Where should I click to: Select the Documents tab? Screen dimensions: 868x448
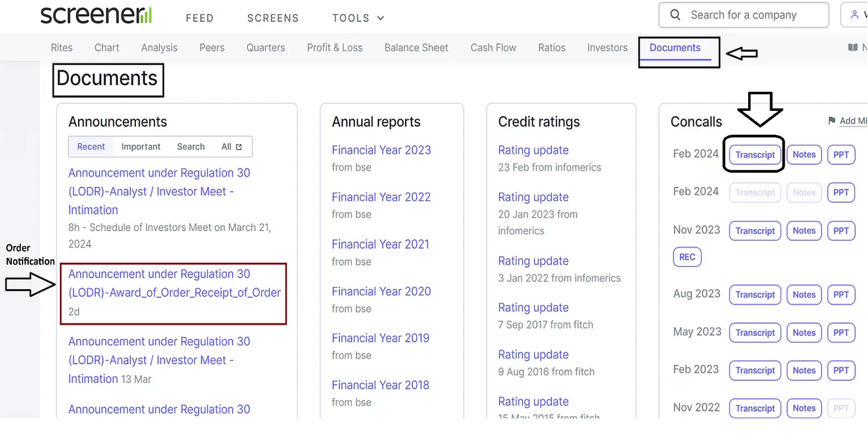(x=675, y=48)
